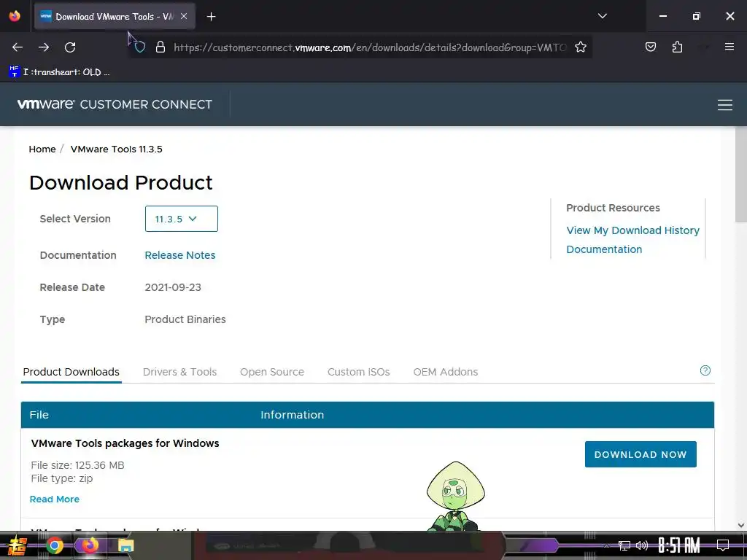The height and width of the screenshot is (560, 747).
Task: Click the VMware Tools packages for Windows title
Action: pyautogui.click(x=125, y=443)
